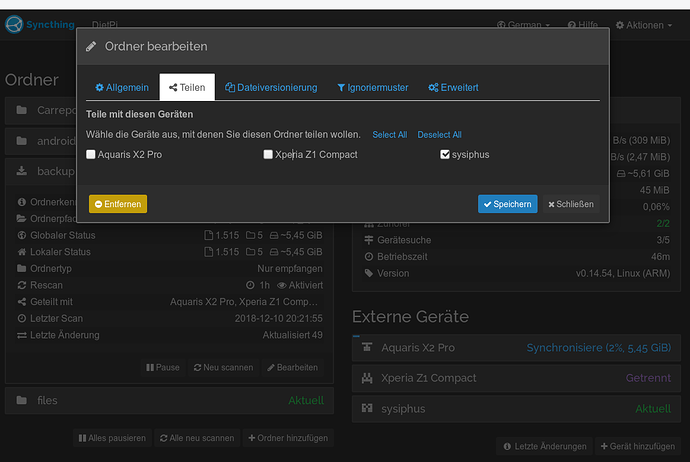
Task: Check the Aquaris X2 Pro checkbox
Action: [x=91, y=154]
